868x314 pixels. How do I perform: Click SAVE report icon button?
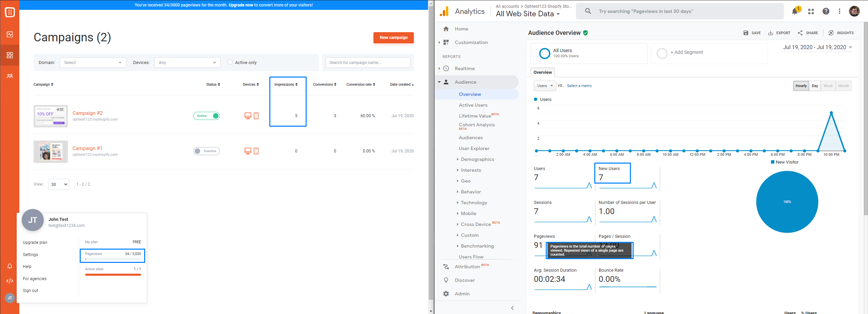[x=752, y=33]
